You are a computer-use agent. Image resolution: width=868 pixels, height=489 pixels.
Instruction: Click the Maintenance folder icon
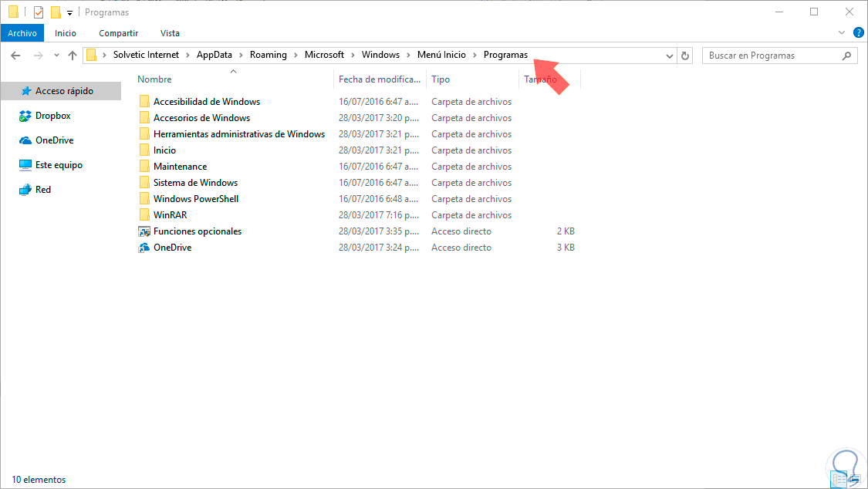(144, 166)
